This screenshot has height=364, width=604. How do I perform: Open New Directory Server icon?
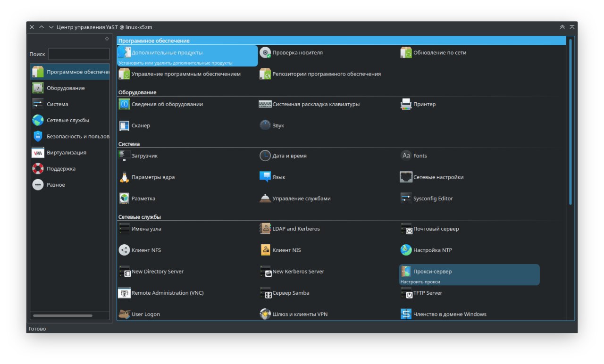[x=124, y=272]
